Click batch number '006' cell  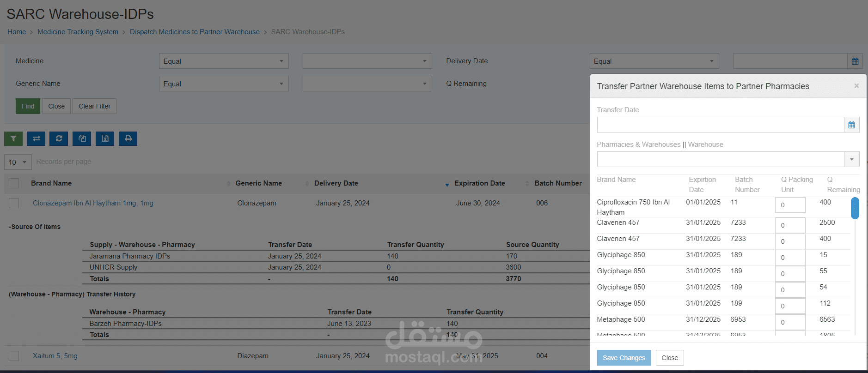click(542, 203)
